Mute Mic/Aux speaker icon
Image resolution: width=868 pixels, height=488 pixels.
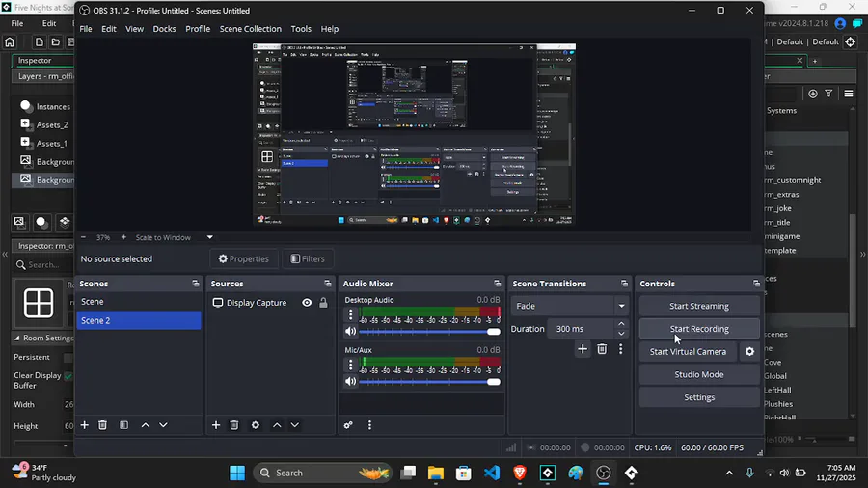(x=350, y=381)
